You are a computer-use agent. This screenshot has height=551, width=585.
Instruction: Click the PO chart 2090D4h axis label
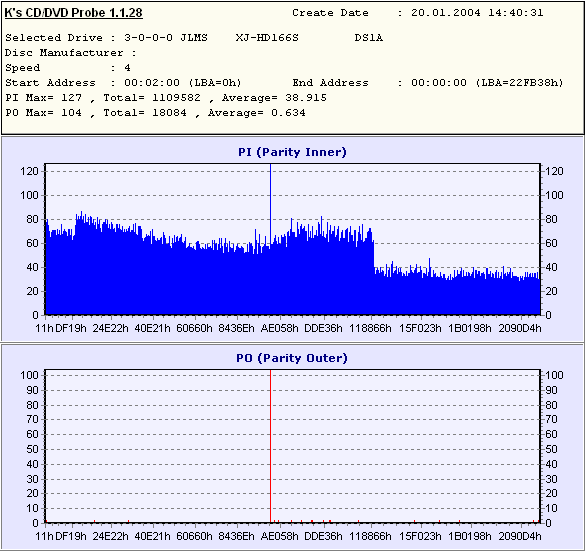520,536
